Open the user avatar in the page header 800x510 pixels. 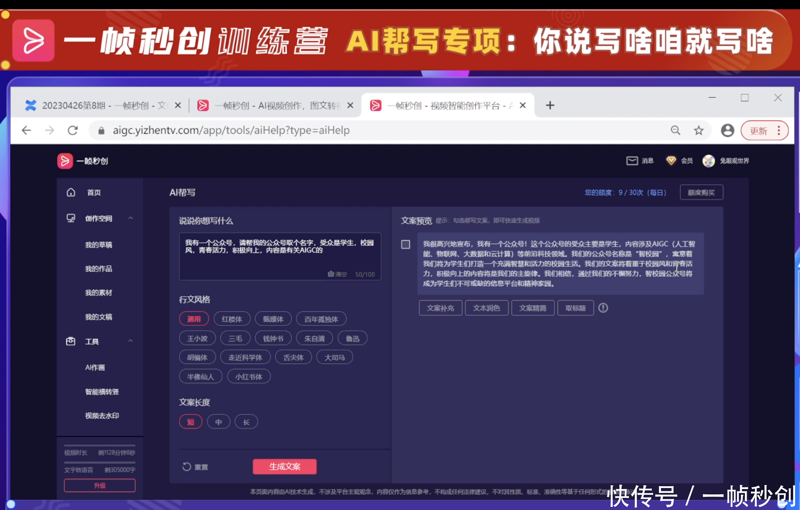[708, 161]
